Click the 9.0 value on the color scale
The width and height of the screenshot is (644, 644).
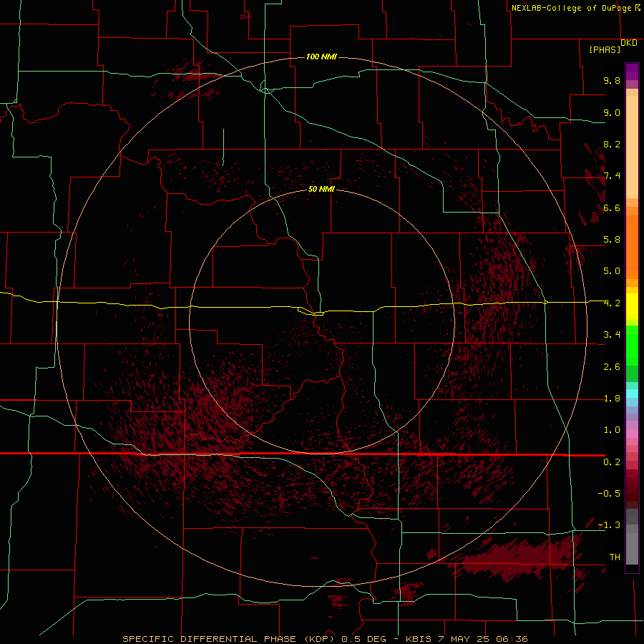pos(612,112)
